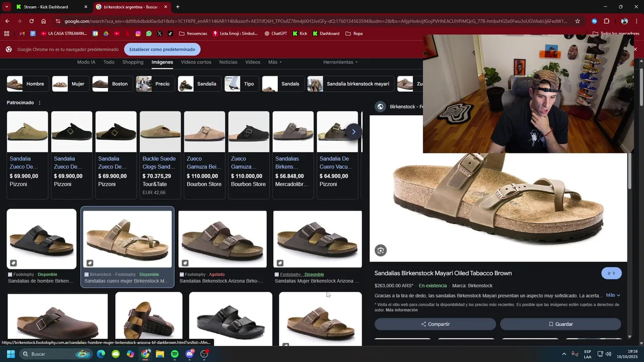Open site information icon in address bar

tap(58, 21)
